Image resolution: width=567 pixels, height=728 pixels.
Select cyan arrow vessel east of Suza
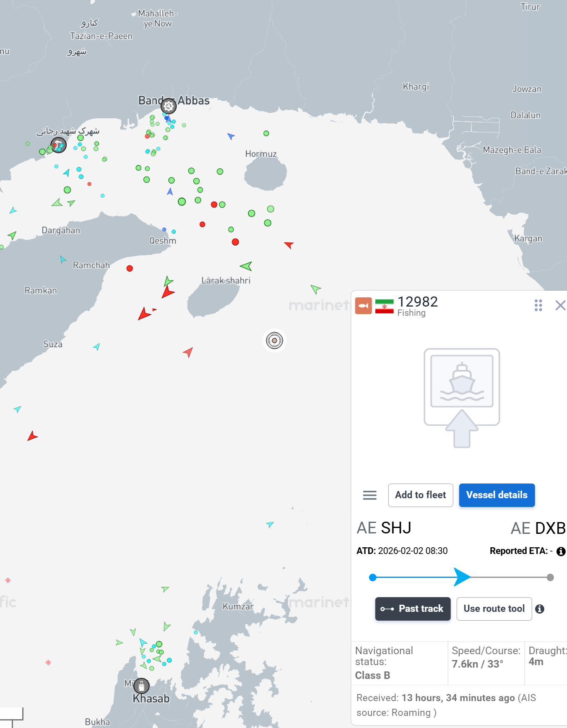[x=96, y=346]
